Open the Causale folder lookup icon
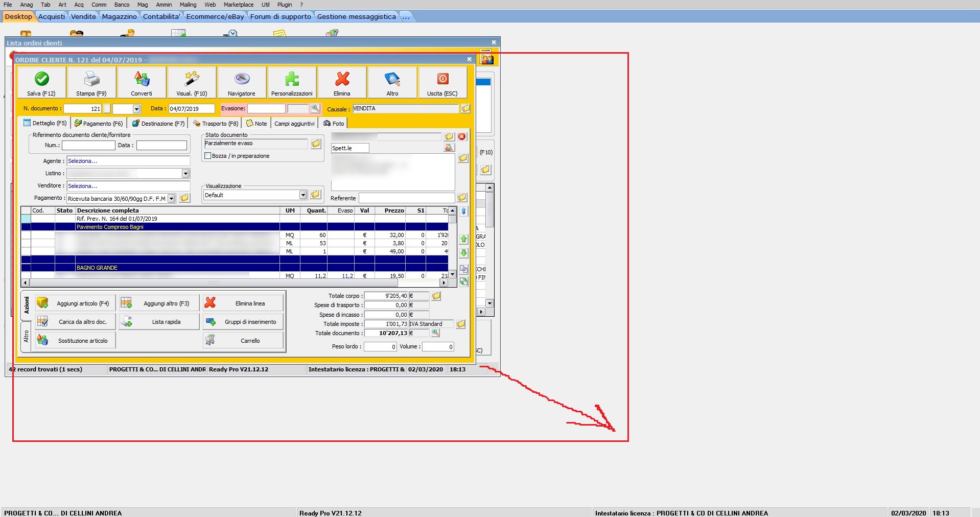 (465, 108)
